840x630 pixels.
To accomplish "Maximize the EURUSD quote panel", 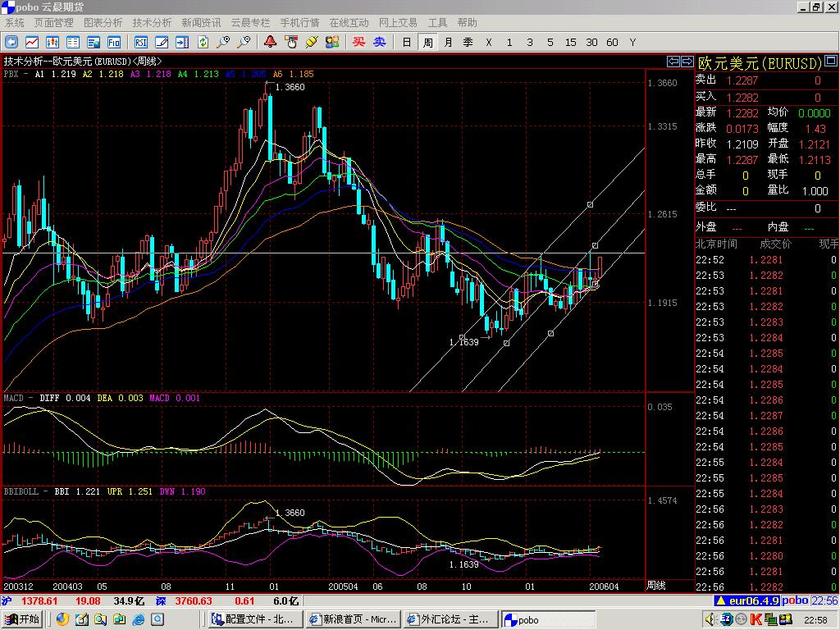I will [x=831, y=59].
